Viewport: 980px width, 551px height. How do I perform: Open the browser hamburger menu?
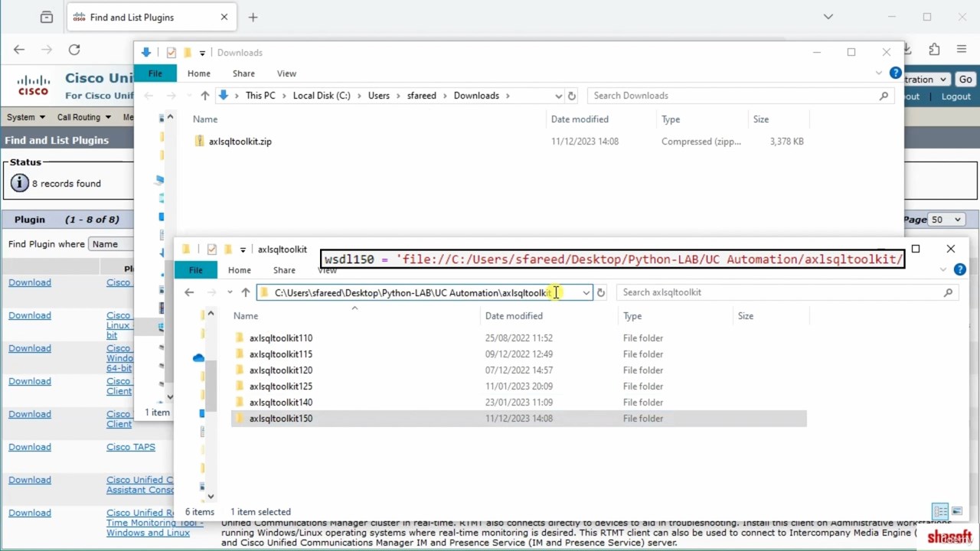coord(962,50)
